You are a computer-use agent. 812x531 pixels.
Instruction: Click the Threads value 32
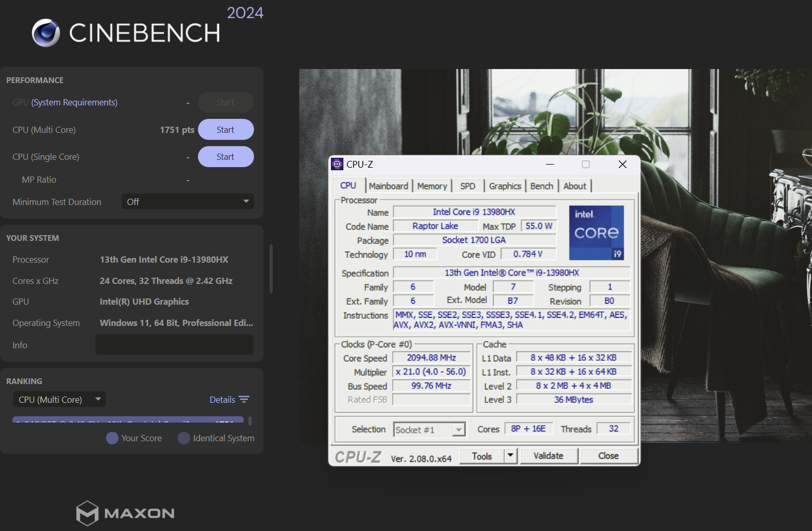pyautogui.click(x=614, y=429)
